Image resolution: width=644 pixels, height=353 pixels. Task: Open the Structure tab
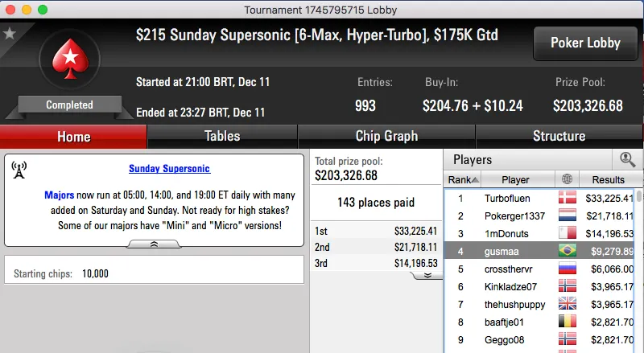tap(559, 136)
